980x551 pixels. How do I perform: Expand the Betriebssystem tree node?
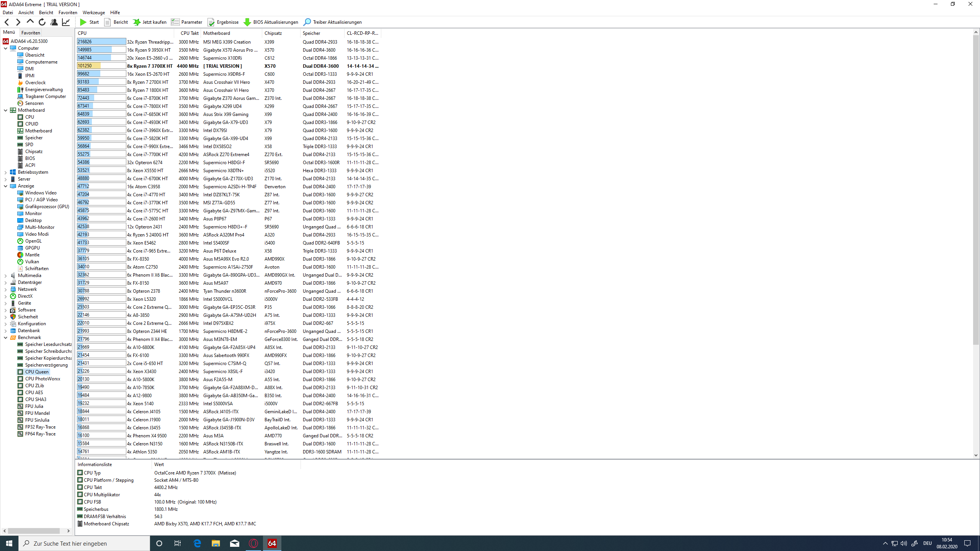click(6, 172)
